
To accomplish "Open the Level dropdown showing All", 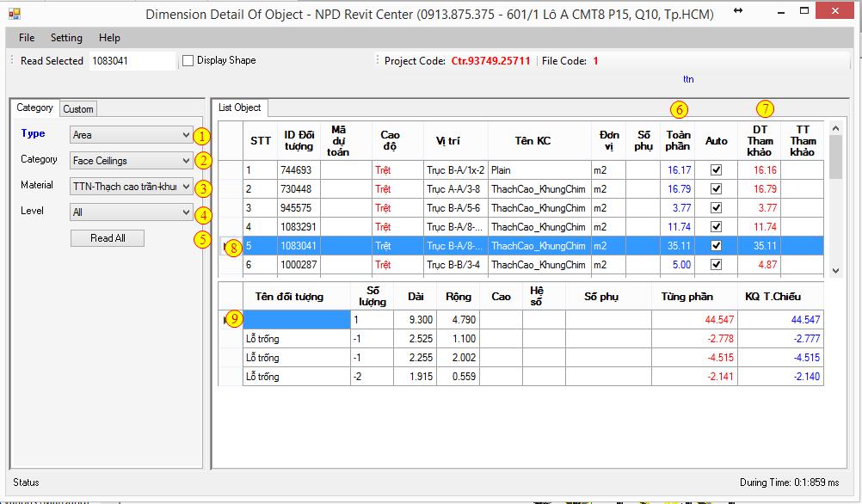I will [132, 212].
